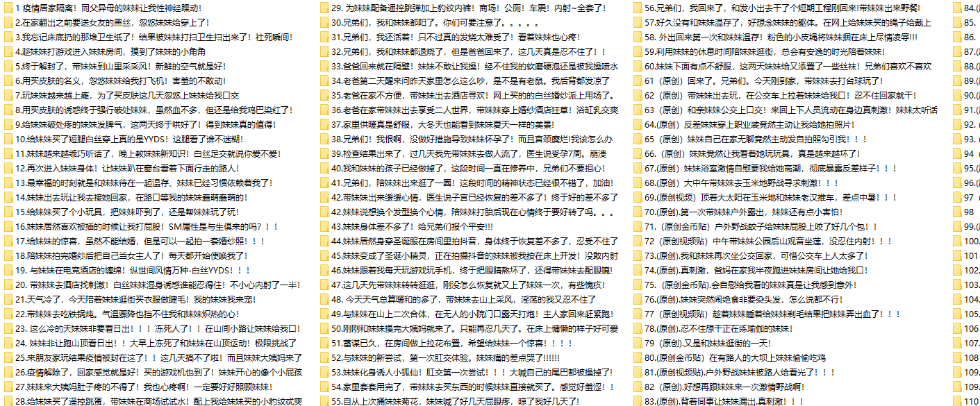Click the folder icon beside item 79
Viewport: 980px width, 406px height.
pyautogui.click(x=638, y=343)
